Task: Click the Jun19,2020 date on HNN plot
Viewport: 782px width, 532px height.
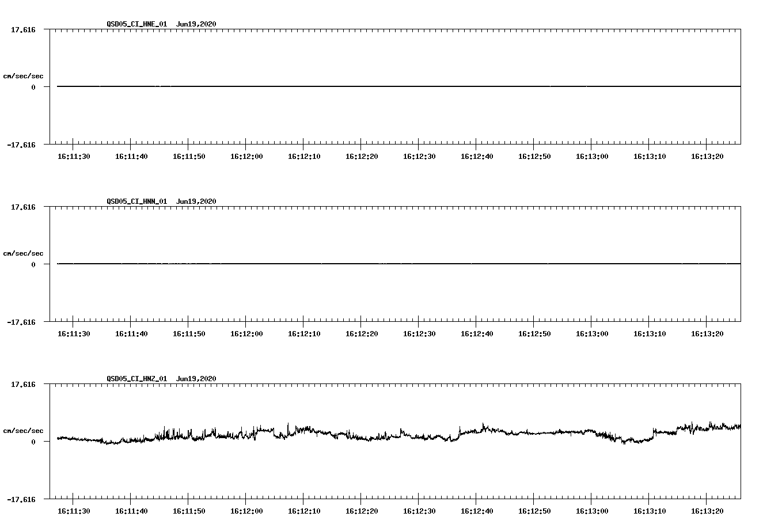Action: pyautogui.click(x=196, y=202)
